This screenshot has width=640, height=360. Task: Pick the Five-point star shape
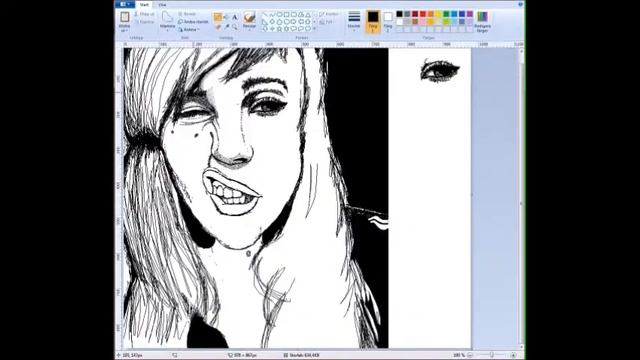[x=279, y=29]
